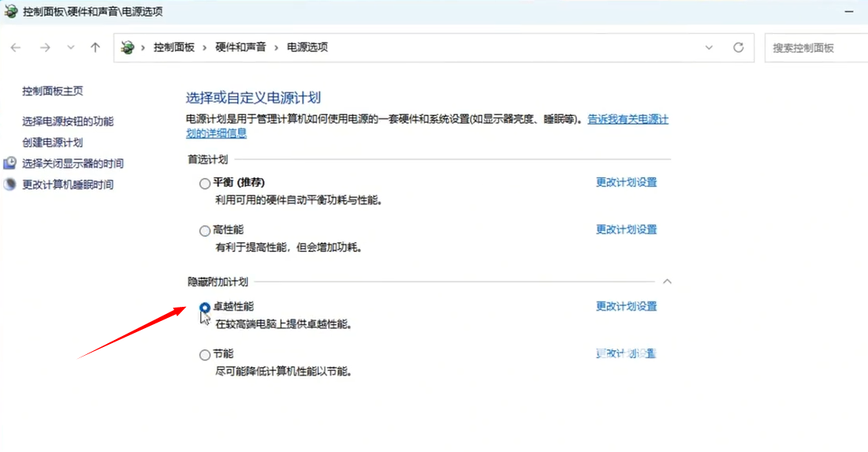Go up one level with Up arrow
Viewport: 868px width, 452px height.
pyautogui.click(x=95, y=47)
